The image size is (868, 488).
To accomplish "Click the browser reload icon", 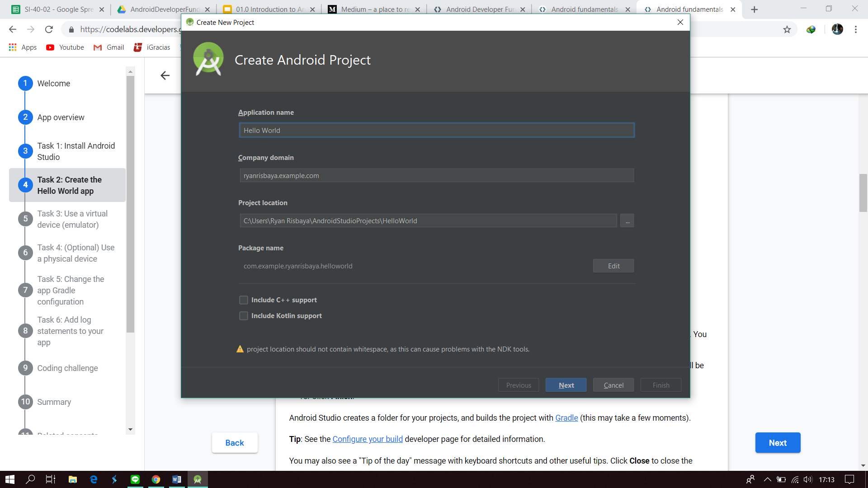I will coord(49,29).
